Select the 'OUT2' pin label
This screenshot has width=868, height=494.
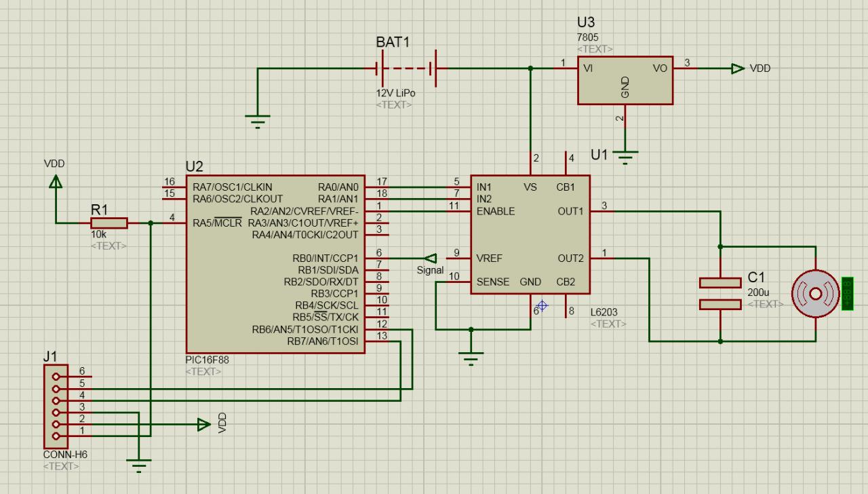click(x=571, y=258)
